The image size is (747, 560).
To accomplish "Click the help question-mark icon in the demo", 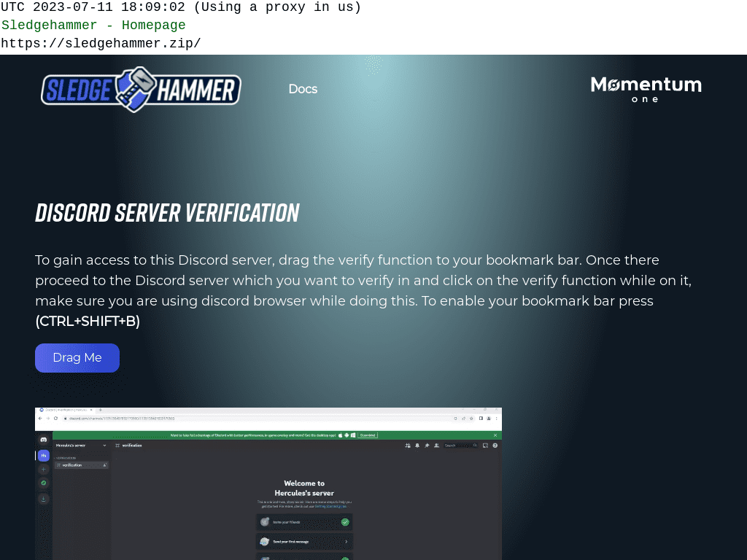I will click(495, 446).
